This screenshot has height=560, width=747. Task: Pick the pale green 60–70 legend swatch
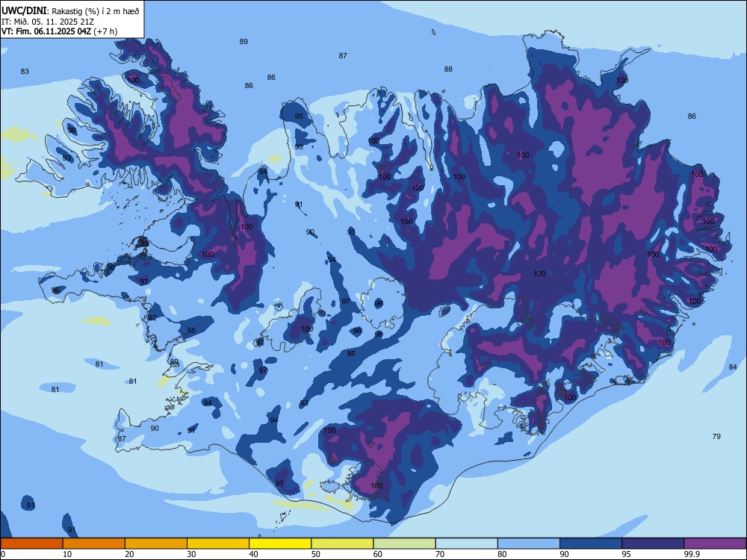click(404, 544)
